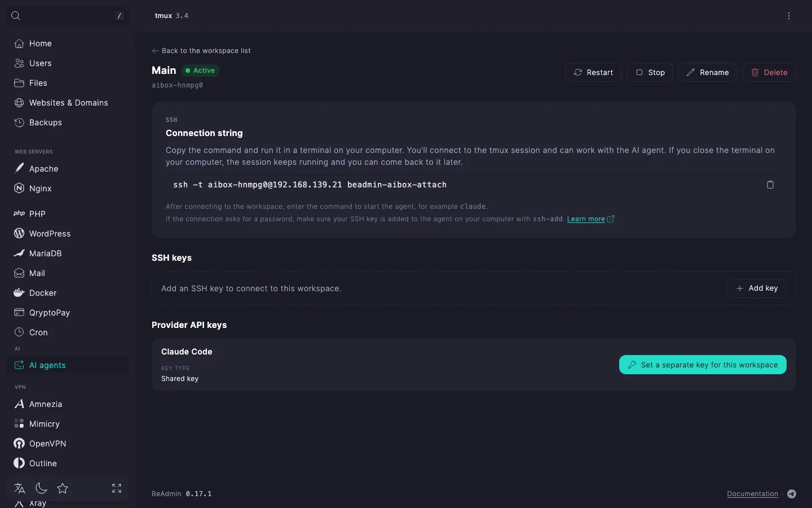Click the Mail envelope icon
Image resolution: width=812 pixels, height=508 pixels.
coord(19,273)
